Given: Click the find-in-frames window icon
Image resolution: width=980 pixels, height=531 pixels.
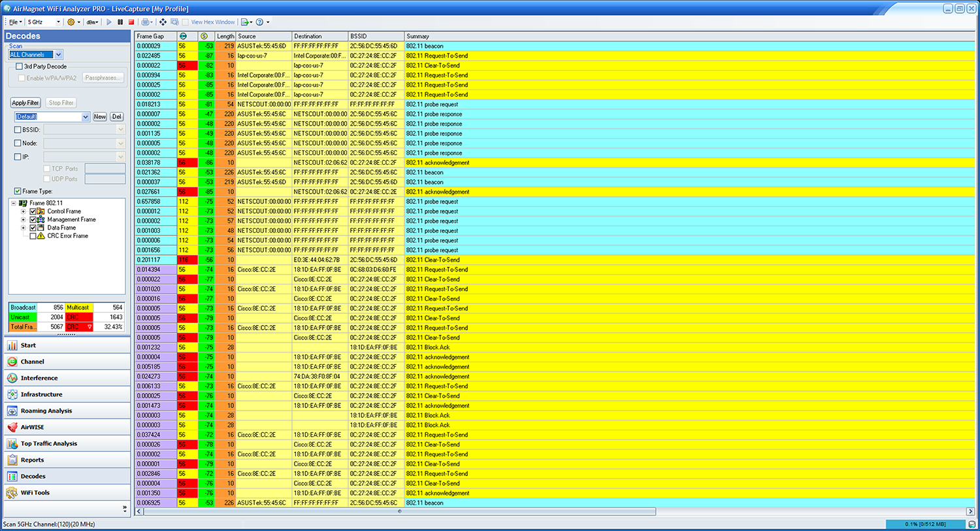Looking at the screenshot, I should tap(174, 22).
